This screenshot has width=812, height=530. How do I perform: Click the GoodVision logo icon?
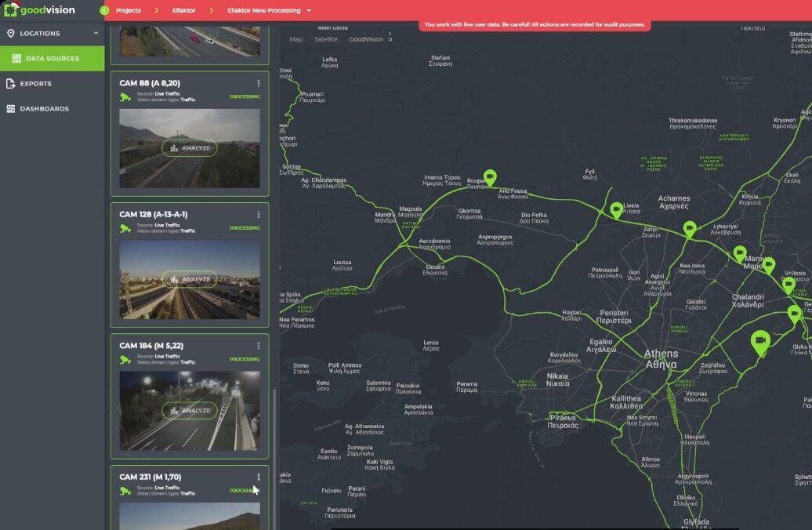10,10
